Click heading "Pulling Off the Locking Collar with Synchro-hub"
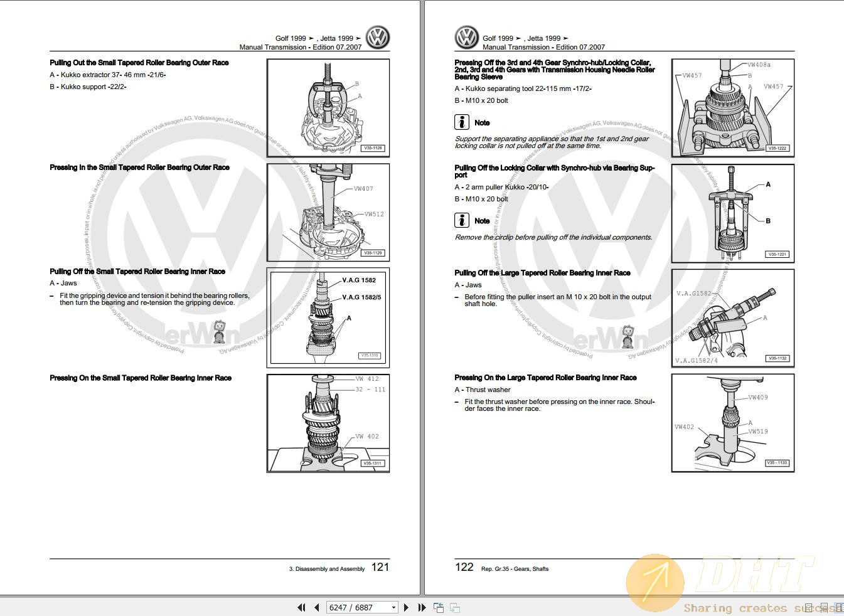The image size is (844, 616). [555, 171]
